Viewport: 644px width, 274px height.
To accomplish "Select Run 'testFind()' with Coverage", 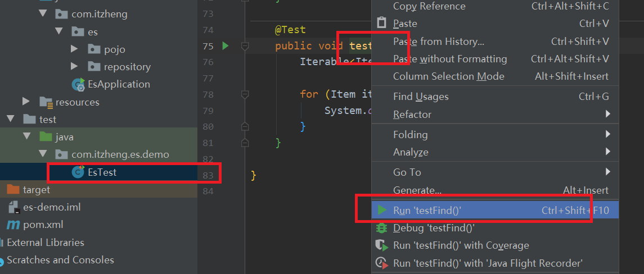I will [496, 246].
